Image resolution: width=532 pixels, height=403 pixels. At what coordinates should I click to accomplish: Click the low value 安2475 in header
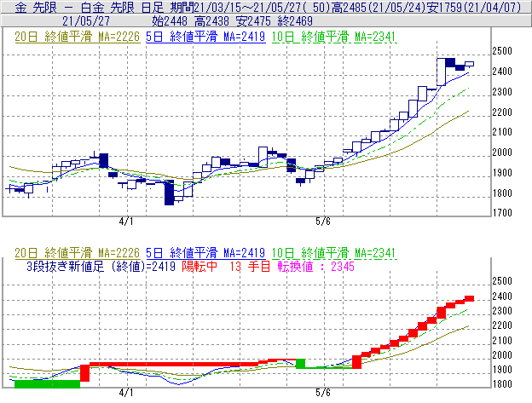coord(253,21)
